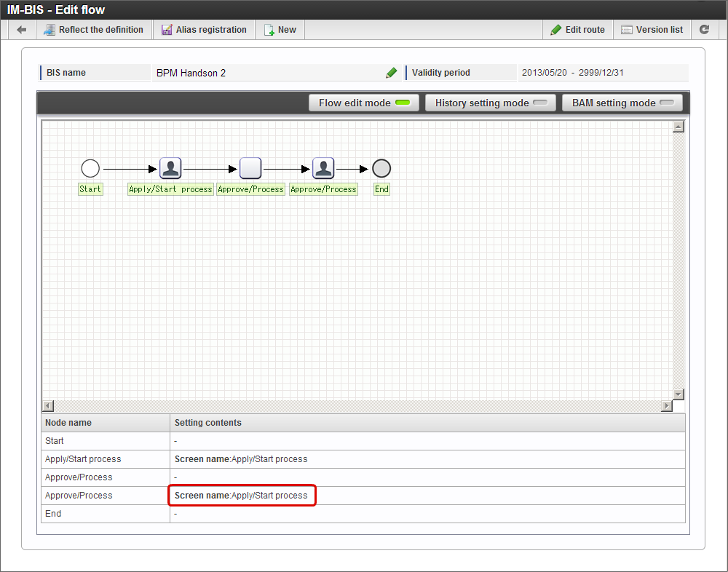Select the second Approve/Process user node icon
728x572 pixels.
click(323, 169)
